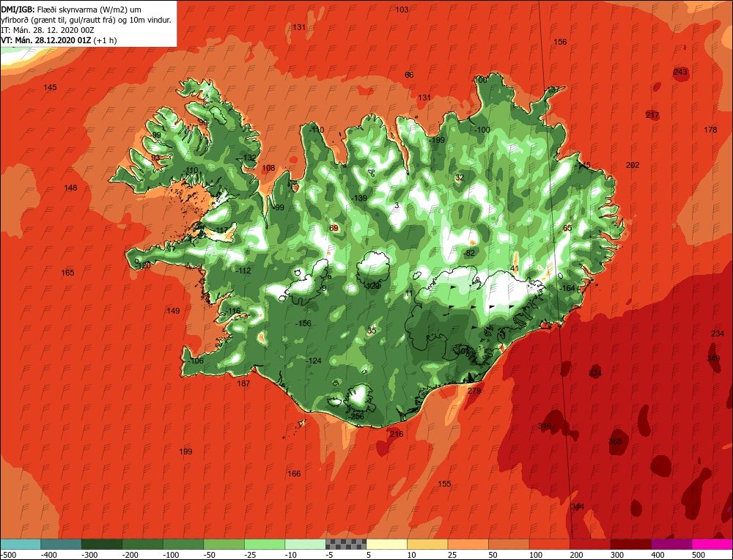Click the land value 32 in northeast Iceland
The width and height of the screenshot is (733, 560).
460,177
